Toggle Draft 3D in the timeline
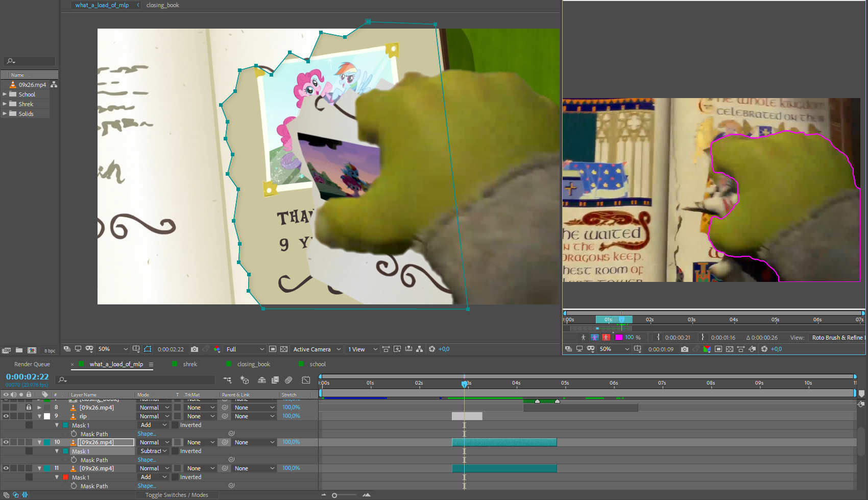Image resolution: width=868 pixels, height=500 pixels. (x=245, y=380)
